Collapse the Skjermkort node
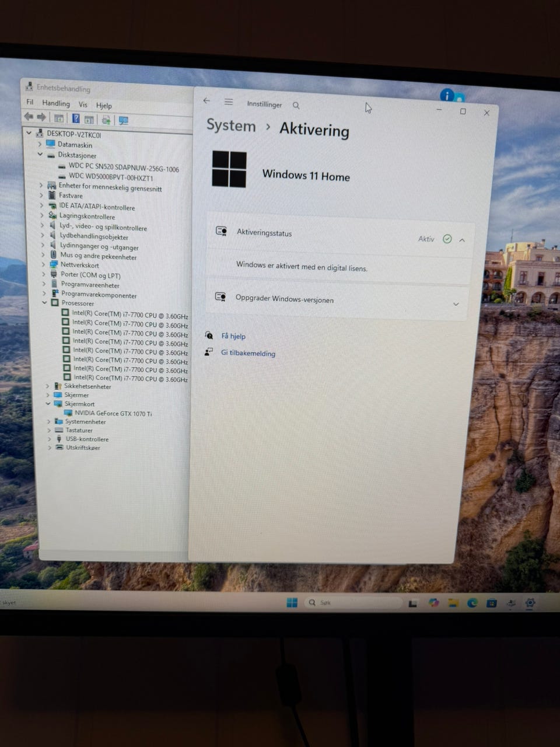Image resolution: width=560 pixels, height=747 pixels. tap(48, 403)
